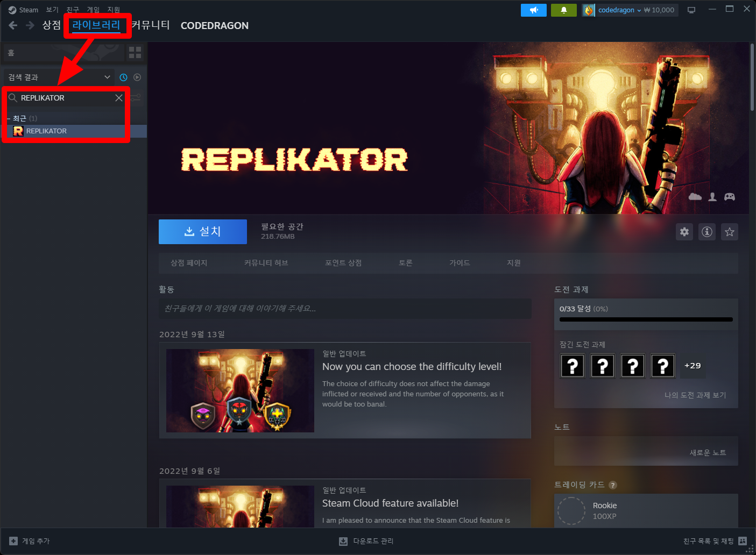The image size is (756, 555).
Task: Open the game's 지원 link
Action: 514,263
